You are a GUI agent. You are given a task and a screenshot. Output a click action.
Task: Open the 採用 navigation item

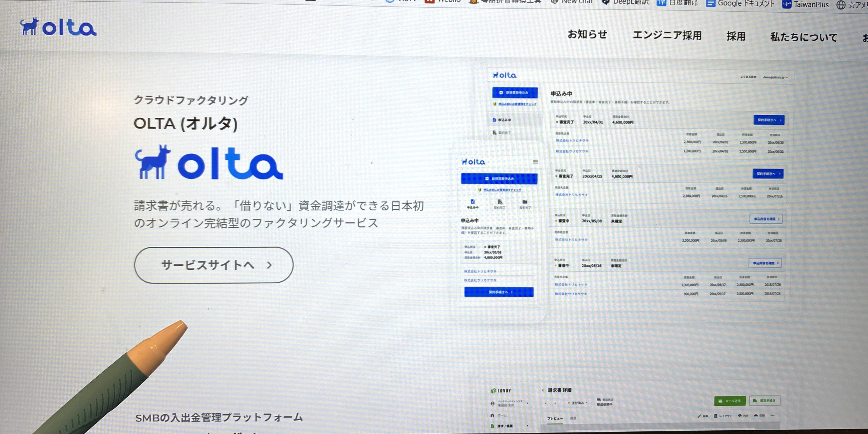tap(736, 36)
